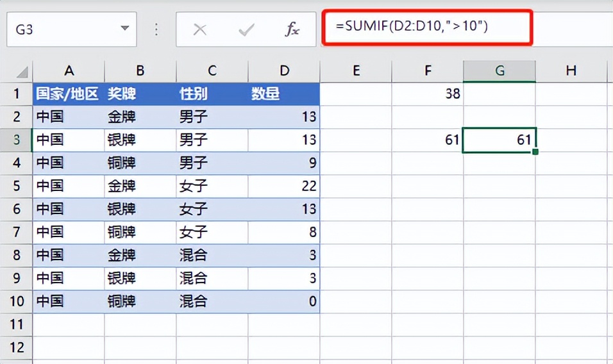Click the formula bar with the SUMIF formula
Viewport: 613px width, 364px height.
[427, 28]
